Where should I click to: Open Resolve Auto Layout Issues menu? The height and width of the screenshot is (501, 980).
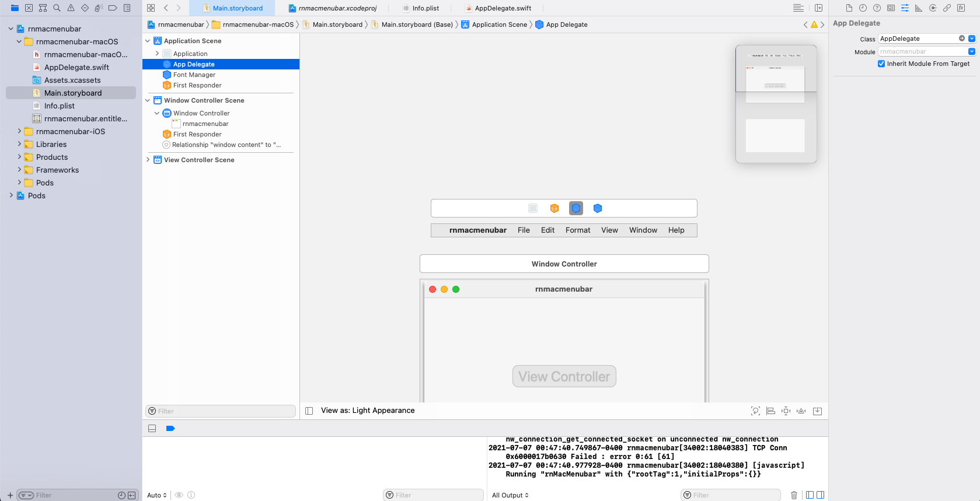point(801,411)
